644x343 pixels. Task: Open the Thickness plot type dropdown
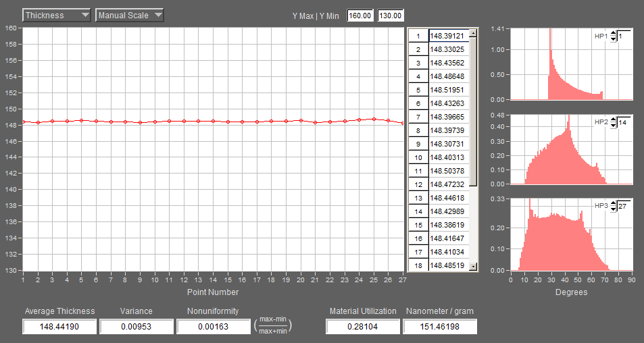click(56, 15)
